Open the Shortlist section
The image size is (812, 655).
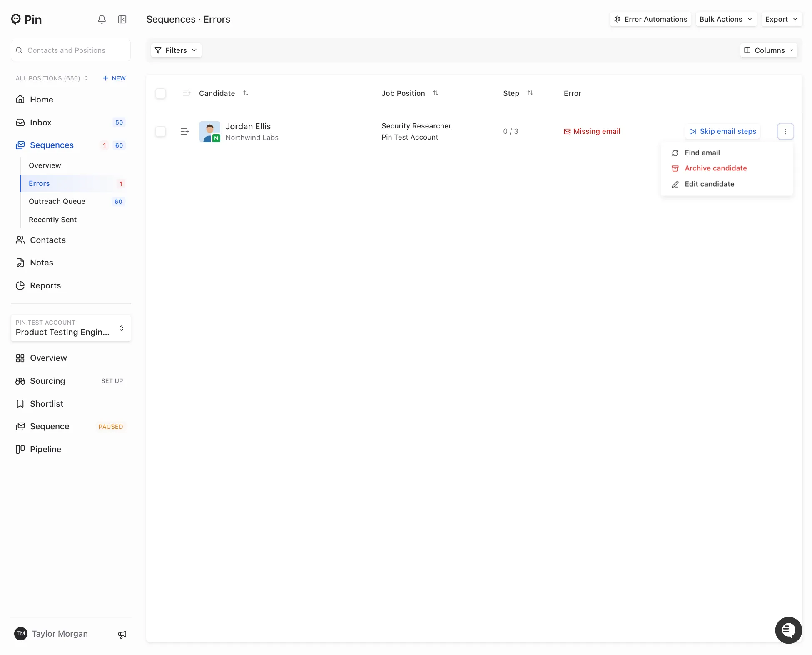click(71, 404)
